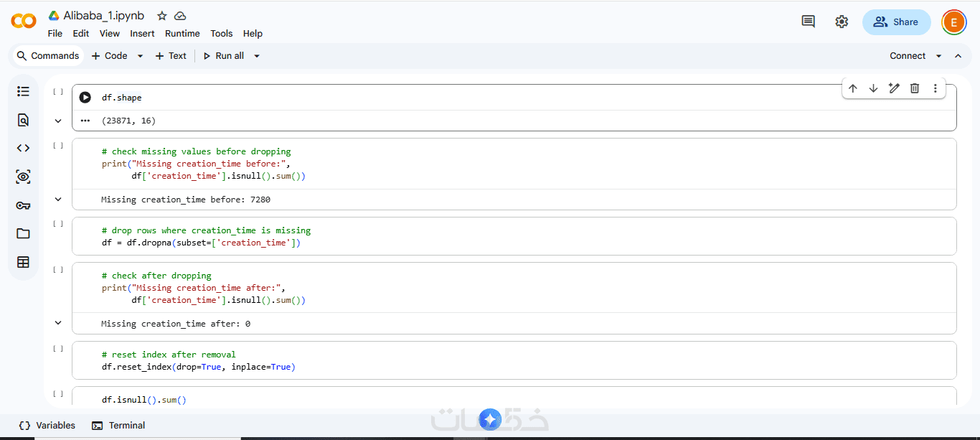The width and height of the screenshot is (980, 440).
Task: Open the secrets key panel
Action: (x=23, y=205)
